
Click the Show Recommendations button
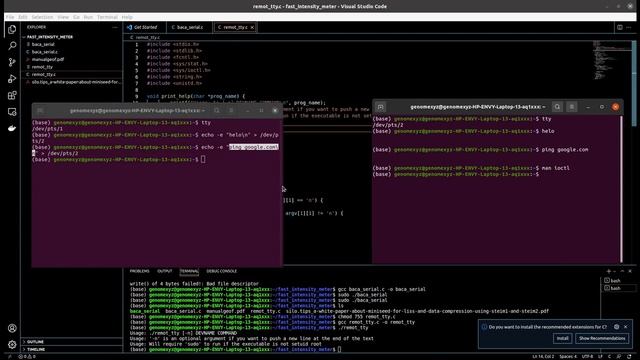(x=602, y=338)
